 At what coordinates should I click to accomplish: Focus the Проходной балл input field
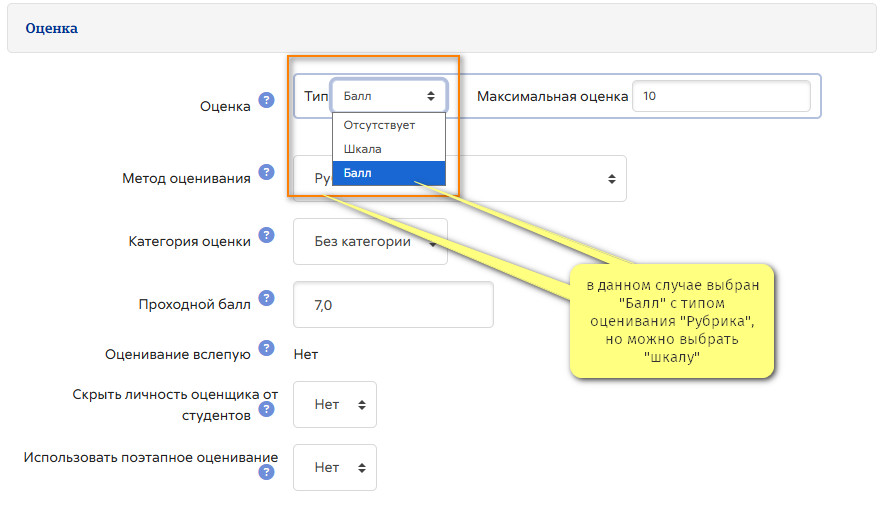(393, 305)
